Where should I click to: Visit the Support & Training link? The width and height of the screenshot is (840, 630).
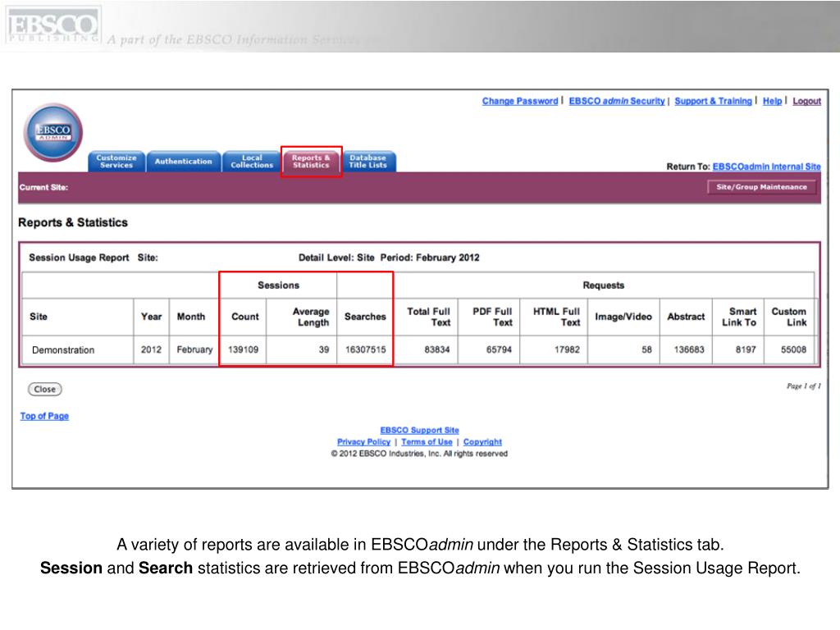coord(713,101)
